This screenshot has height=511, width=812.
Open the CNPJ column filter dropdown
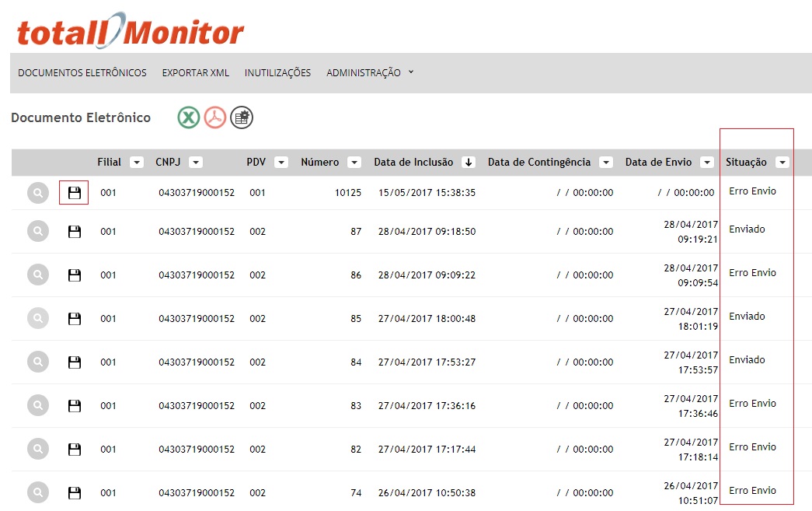[196, 163]
